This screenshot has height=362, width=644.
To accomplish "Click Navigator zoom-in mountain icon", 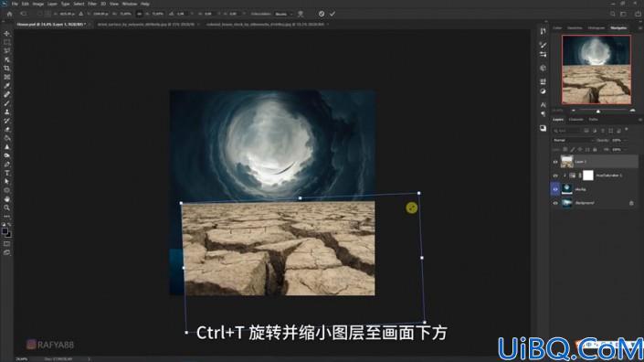I will pyautogui.click(x=632, y=111).
